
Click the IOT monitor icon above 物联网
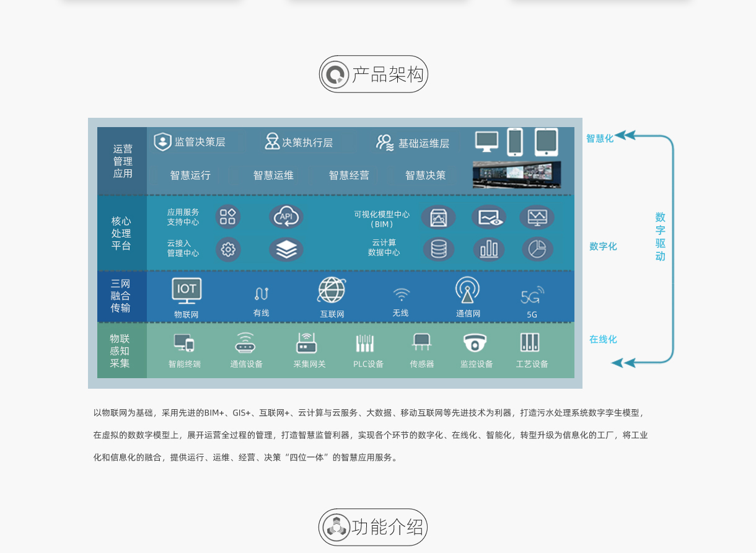point(187,290)
